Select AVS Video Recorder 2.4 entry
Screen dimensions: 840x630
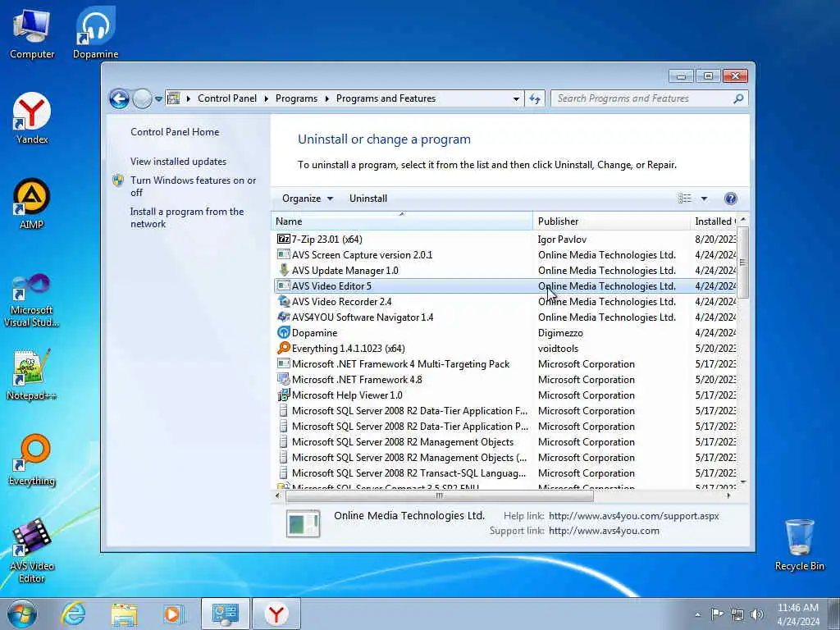tap(505, 302)
